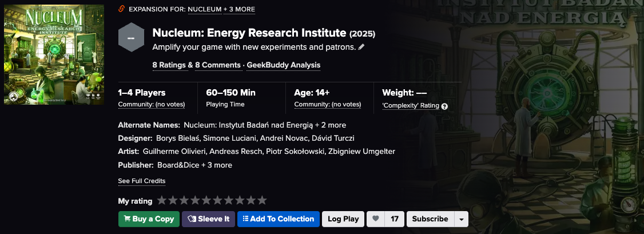
Task: Open GeekBuddy Analysis
Action: pos(283,65)
